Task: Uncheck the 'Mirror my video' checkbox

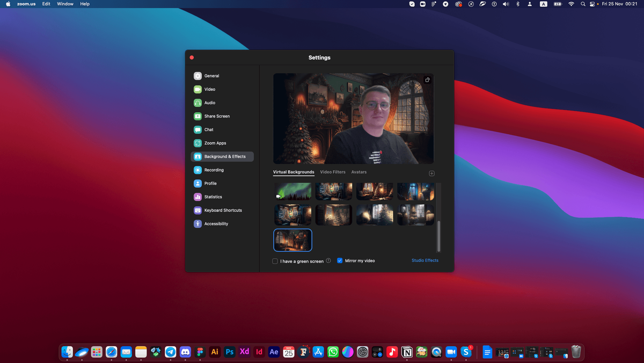Action: click(x=340, y=260)
